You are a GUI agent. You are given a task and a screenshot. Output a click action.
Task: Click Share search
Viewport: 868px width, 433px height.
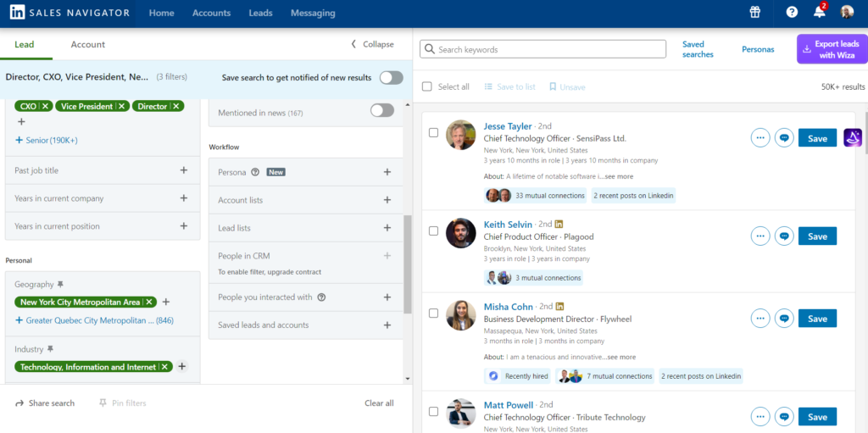pos(45,403)
